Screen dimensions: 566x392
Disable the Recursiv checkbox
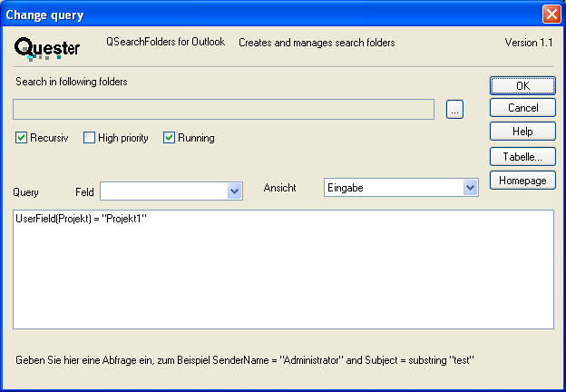point(22,138)
